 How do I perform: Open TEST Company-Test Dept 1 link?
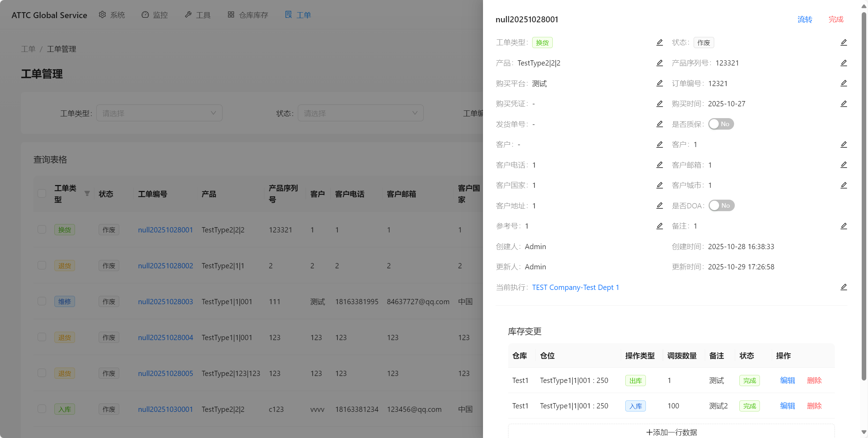[575, 287]
